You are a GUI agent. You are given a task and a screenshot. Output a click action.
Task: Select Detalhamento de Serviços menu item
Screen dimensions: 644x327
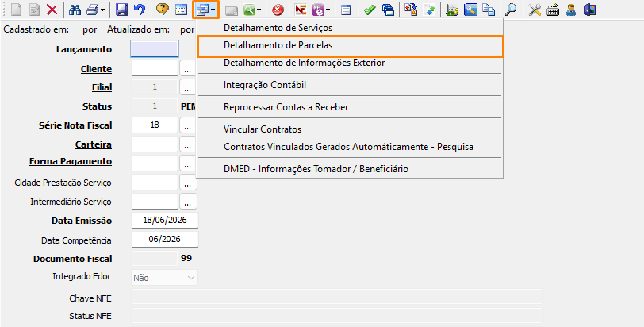pyautogui.click(x=350, y=28)
